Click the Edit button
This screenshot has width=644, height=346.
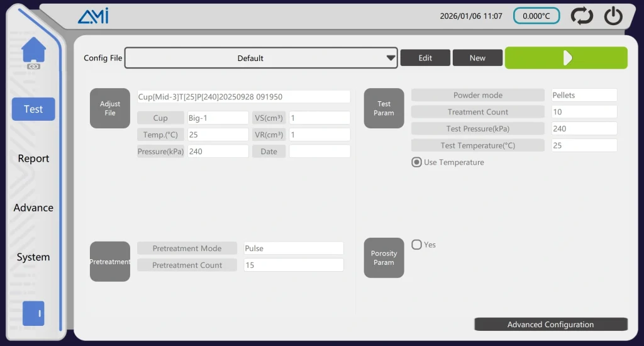coord(425,58)
